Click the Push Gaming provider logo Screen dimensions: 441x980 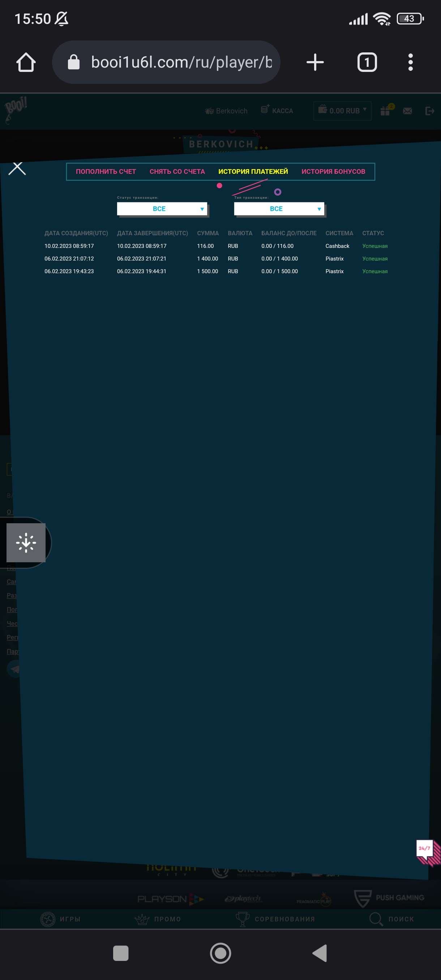coord(389,898)
